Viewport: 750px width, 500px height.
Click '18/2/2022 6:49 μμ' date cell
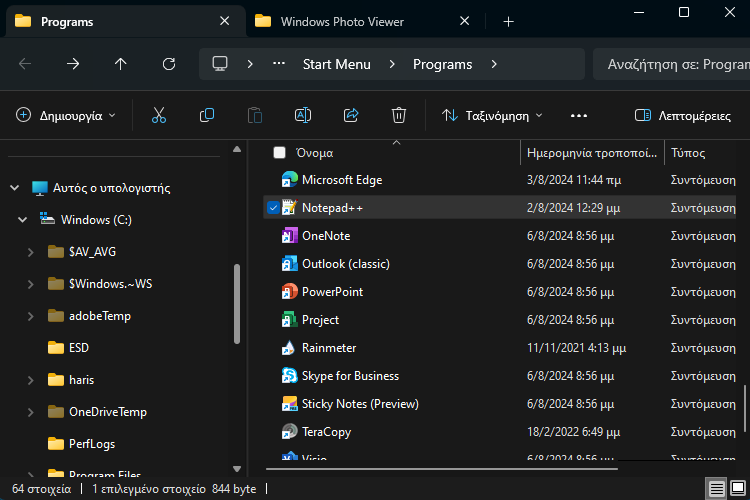[x=574, y=432]
